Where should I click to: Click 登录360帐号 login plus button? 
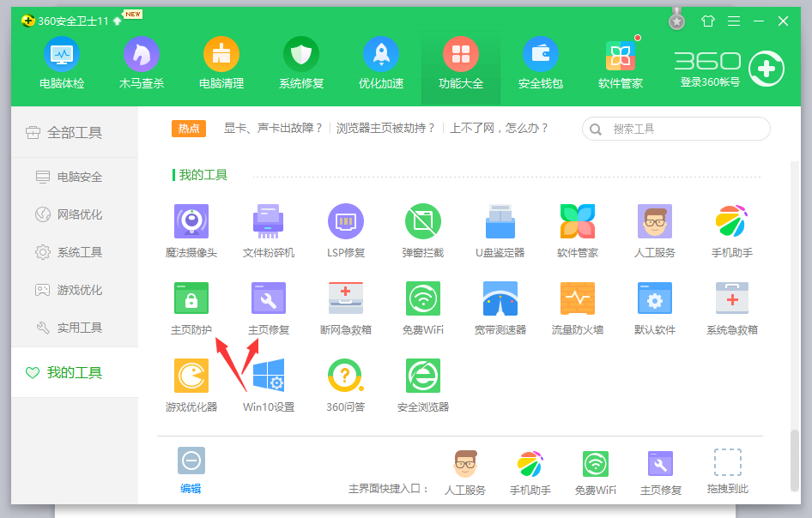point(767,69)
